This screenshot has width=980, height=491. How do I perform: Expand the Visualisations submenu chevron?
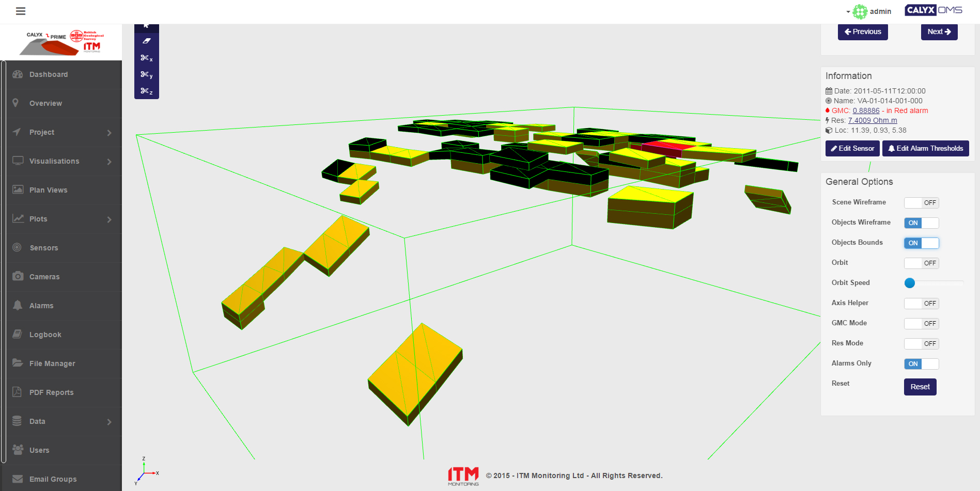pos(109,162)
